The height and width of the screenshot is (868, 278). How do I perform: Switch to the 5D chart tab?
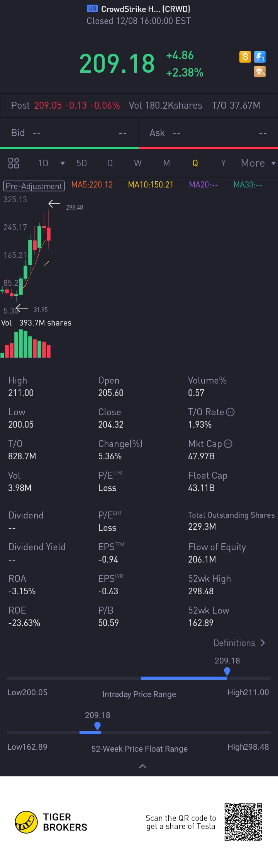(x=81, y=163)
